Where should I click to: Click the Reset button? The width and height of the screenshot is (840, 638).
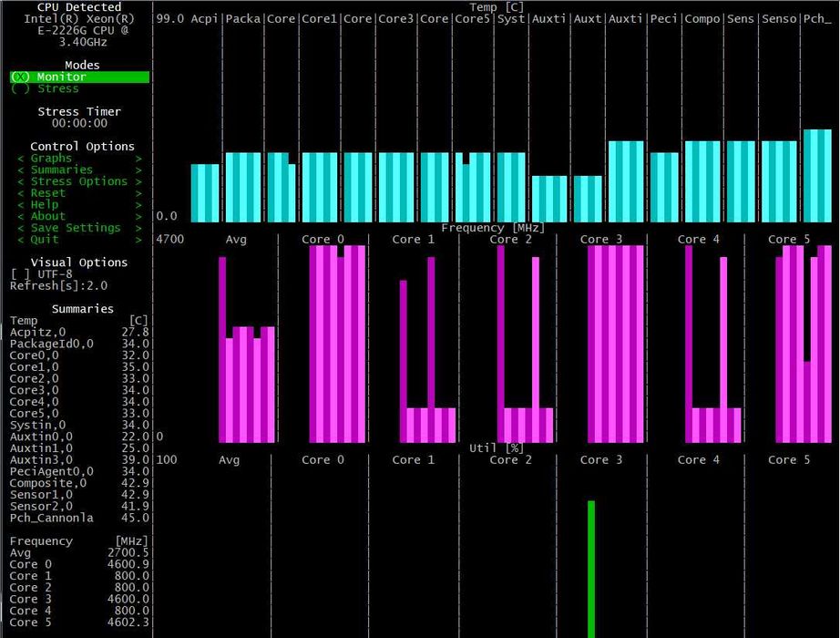(79, 193)
